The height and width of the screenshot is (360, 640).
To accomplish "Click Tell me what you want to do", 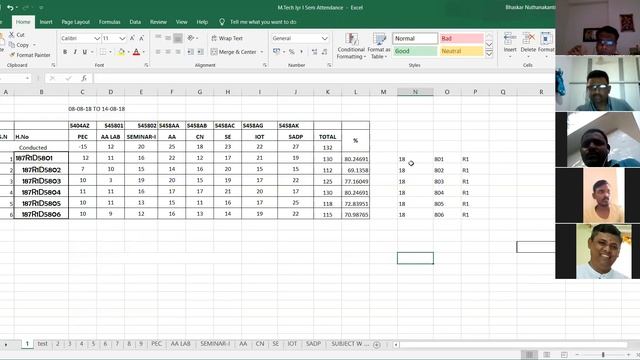I will 263,22.
